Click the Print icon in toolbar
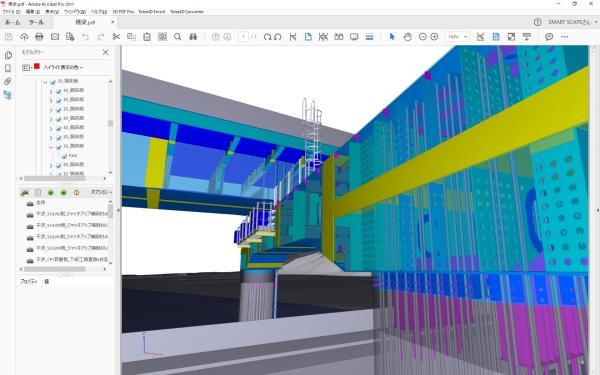This screenshot has width=600, height=375. (39, 37)
